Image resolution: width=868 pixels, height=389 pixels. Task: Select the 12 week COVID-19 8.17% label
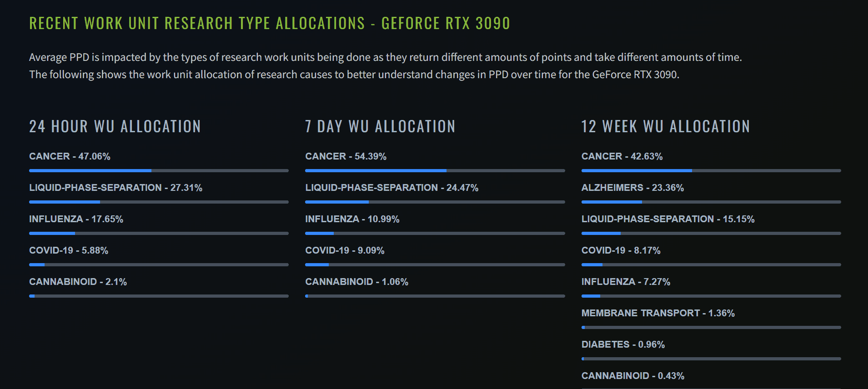point(621,250)
